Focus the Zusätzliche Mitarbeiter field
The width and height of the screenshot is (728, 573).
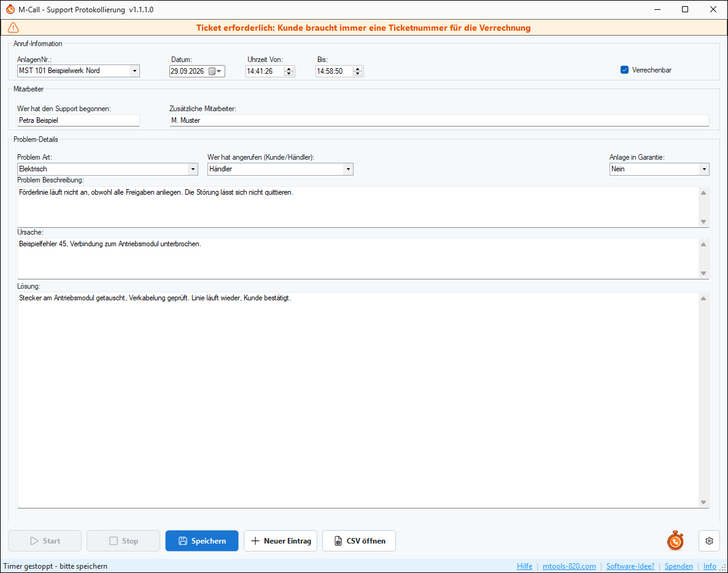[x=440, y=120]
